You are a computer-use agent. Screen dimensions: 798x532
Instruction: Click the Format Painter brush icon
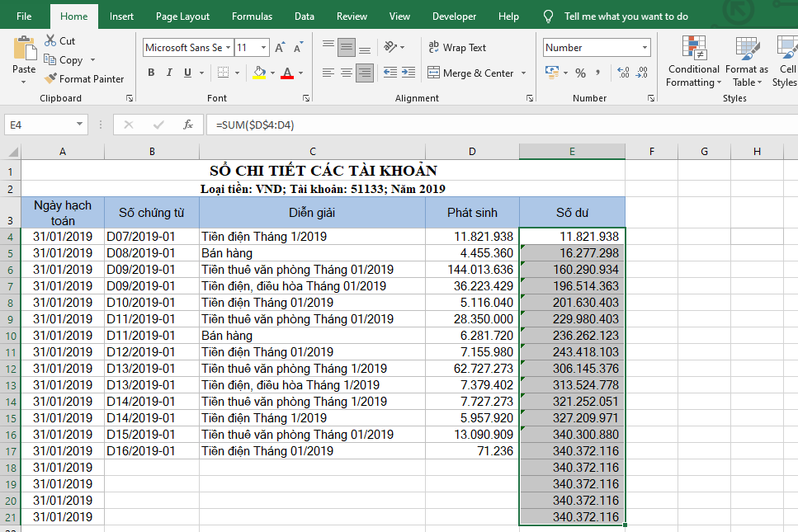50,79
